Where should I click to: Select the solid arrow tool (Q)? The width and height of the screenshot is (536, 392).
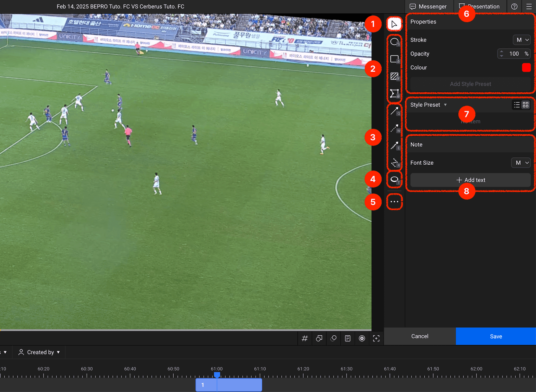pyautogui.click(x=394, y=111)
